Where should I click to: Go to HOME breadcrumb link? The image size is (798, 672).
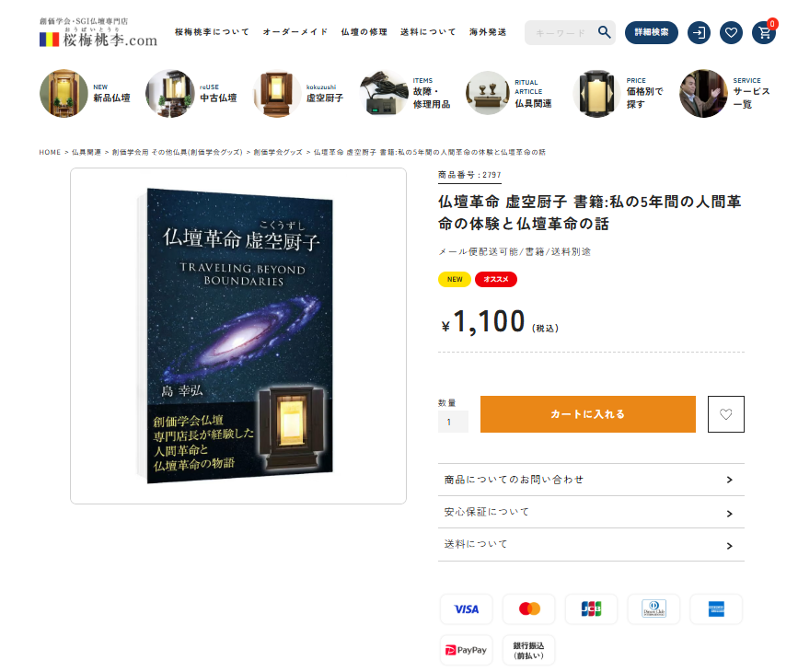(x=50, y=152)
